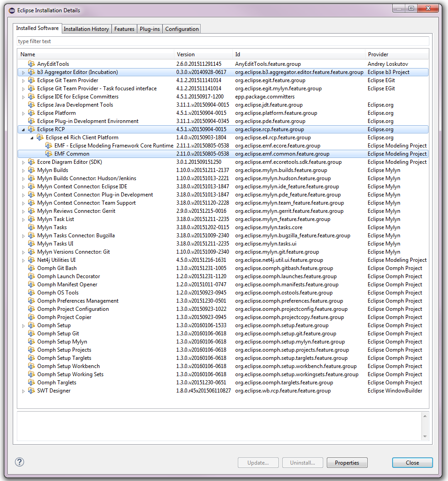Focus the type filter text field
This screenshot has height=481, width=448.
pos(223,41)
